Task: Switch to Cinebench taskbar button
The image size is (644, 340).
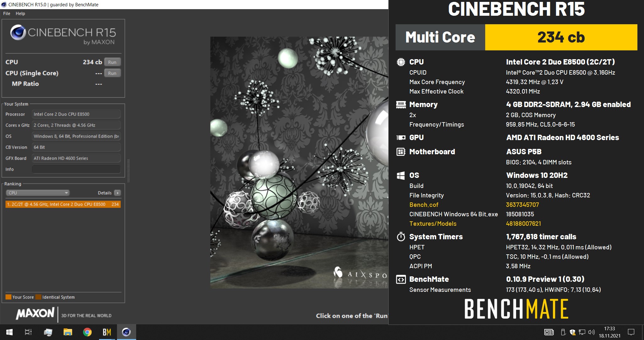Action: 126,332
